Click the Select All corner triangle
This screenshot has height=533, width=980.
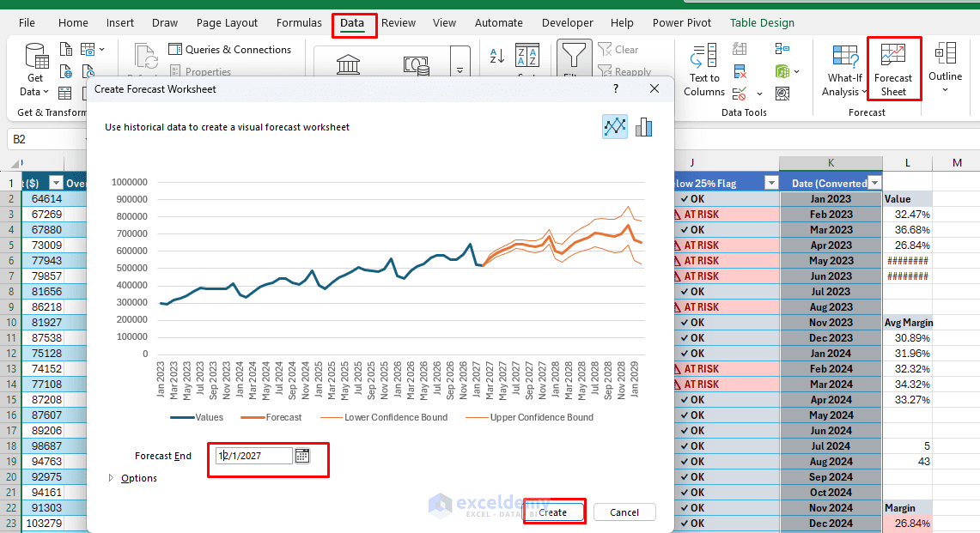(14, 164)
